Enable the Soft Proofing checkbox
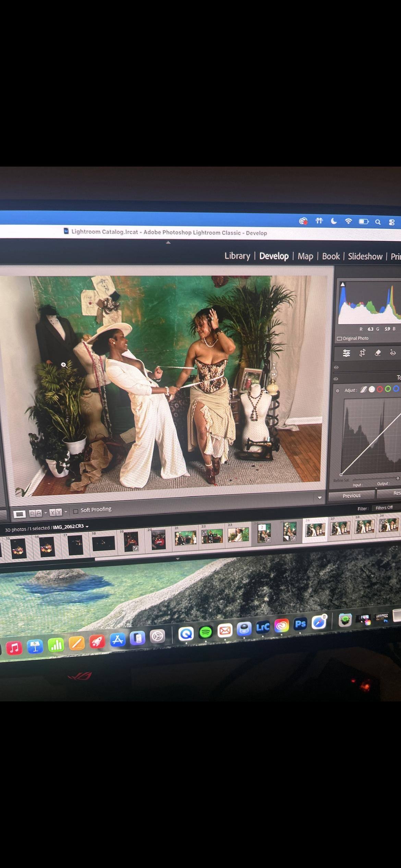The height and width of the screenshot is (868, 401). 76,511
